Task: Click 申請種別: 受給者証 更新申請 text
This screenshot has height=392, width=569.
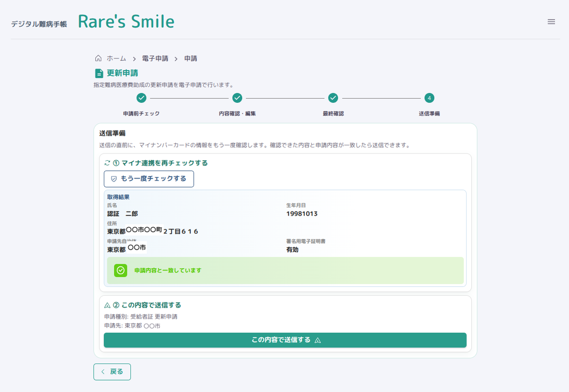Action: point(141,317)
